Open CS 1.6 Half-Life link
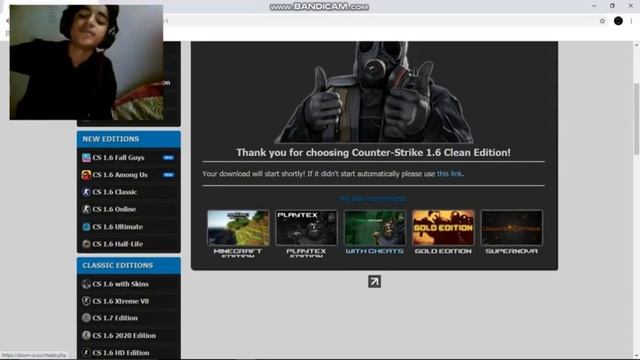This screenshot has height=360, width=640. 118,244
